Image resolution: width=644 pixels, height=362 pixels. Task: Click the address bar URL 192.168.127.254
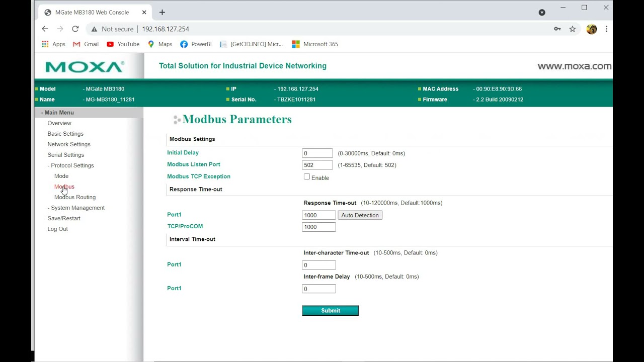[x=166, y=29]
